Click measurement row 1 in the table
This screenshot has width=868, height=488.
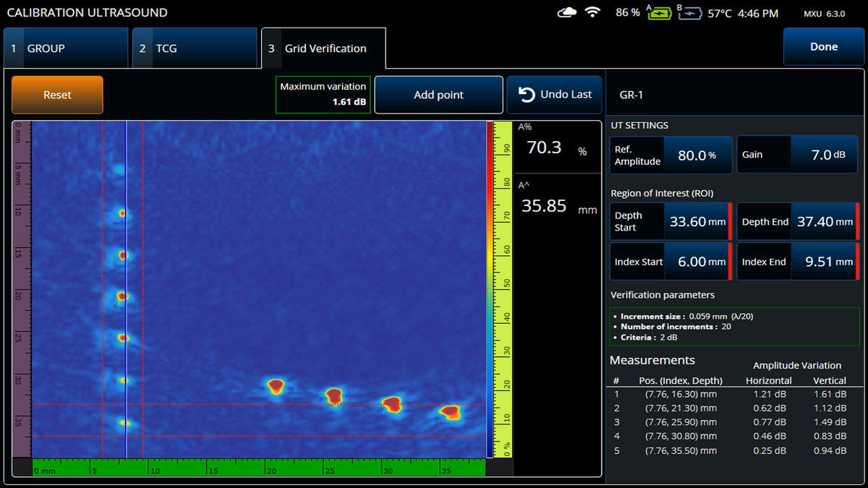tap(731, 394)
